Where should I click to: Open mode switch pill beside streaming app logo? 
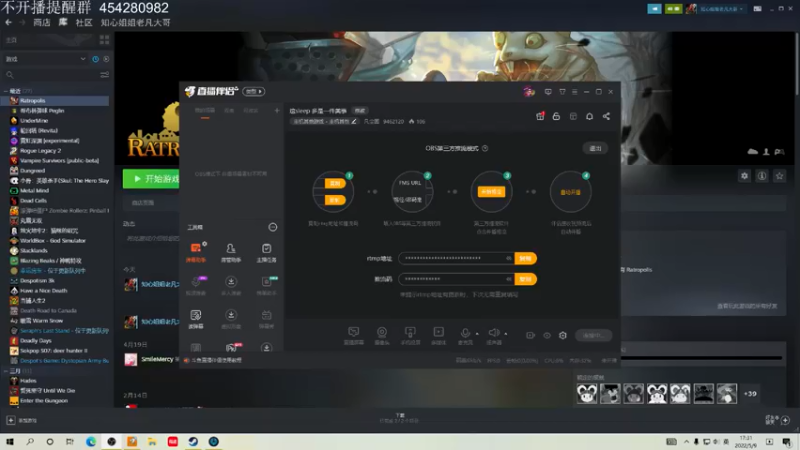tap(254, 92)
